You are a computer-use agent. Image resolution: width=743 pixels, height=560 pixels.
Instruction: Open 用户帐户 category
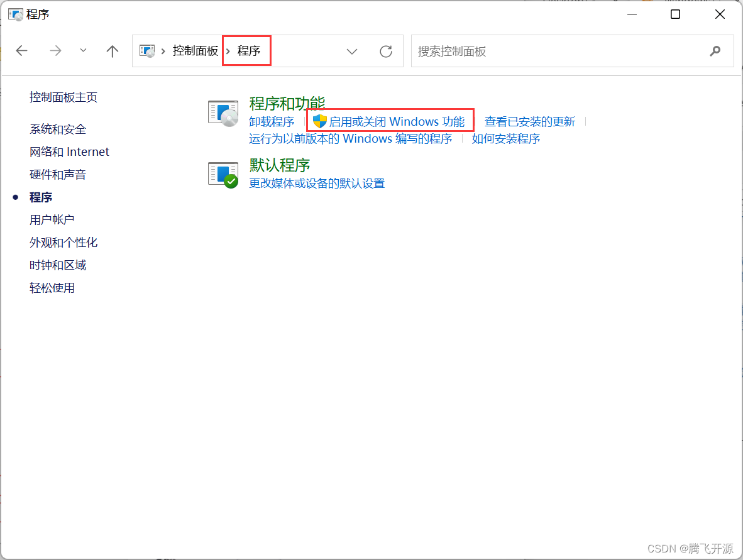52,220
